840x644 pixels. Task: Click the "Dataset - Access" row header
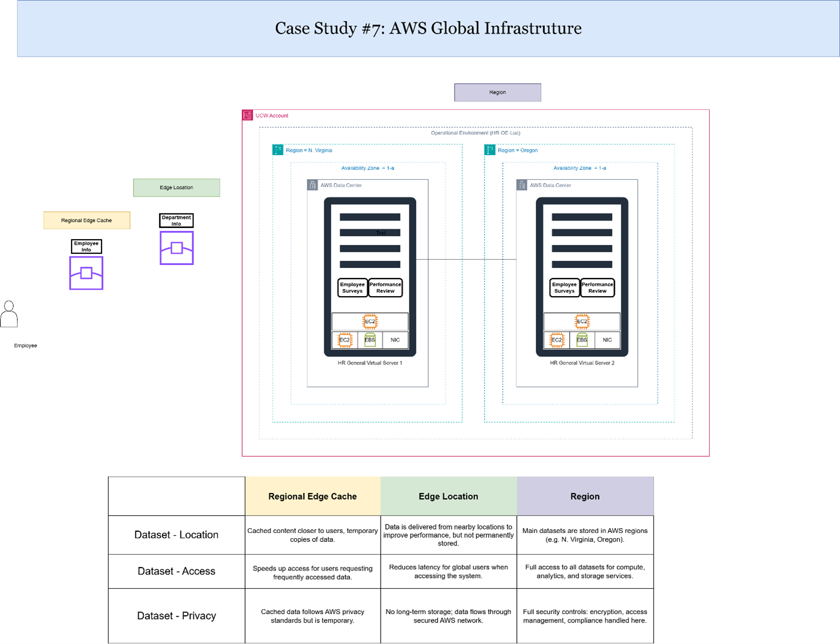[176, 571]
